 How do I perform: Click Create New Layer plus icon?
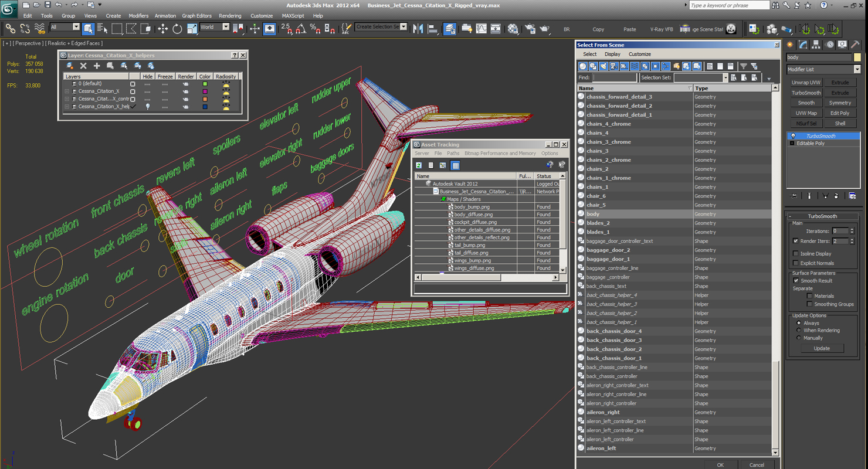point(97,66)
